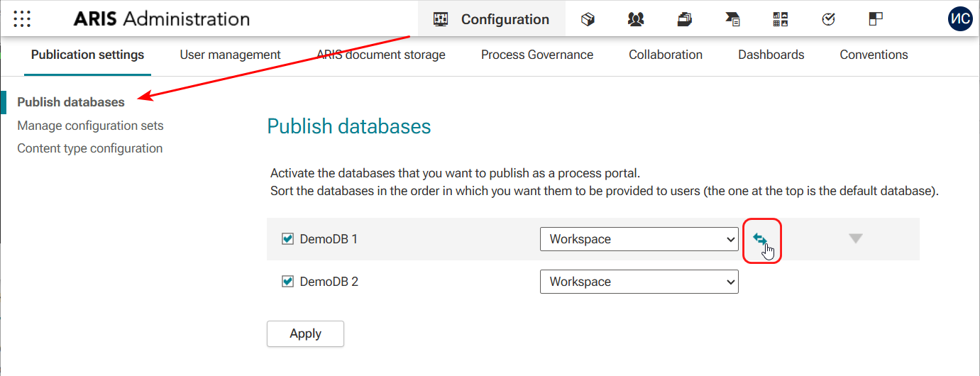This screenshot has height=376, width=980.
Task: Open Content type configuration in sidebar
Action: click(x=90, y=148)
